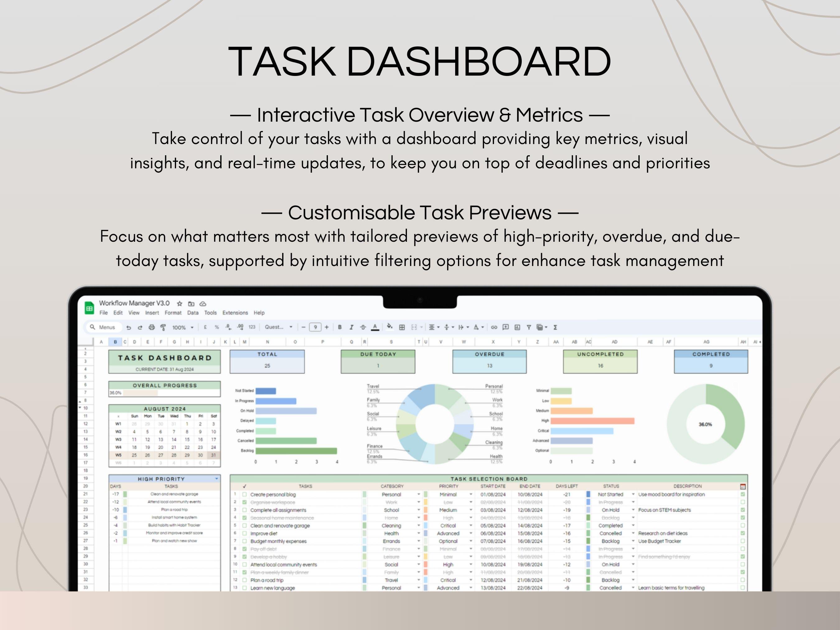Screen dimensions: 840x630
Task: Untick the Seasonal home maintenance checkbox
Action: click(x=245, y=518)
